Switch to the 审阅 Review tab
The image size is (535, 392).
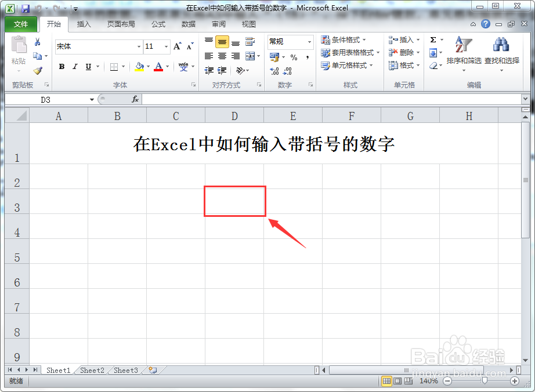(x=219, y=24)
